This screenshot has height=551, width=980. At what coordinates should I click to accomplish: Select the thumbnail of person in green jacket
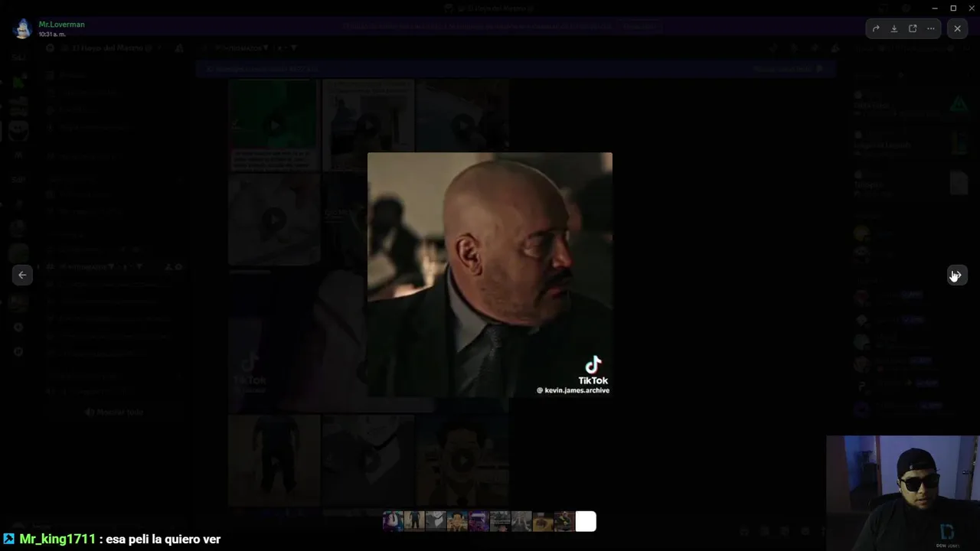(564, 521)
